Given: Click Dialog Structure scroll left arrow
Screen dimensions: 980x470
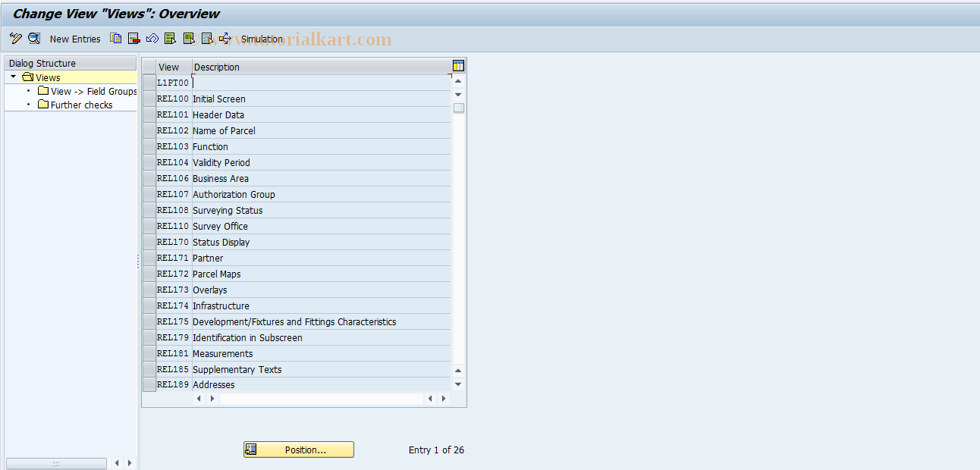Looking at the screenshot, I should pos(117,462).
